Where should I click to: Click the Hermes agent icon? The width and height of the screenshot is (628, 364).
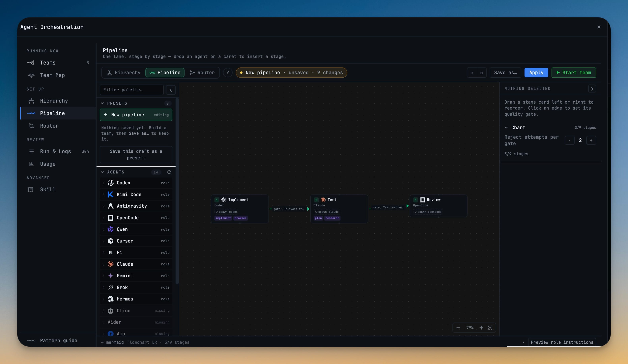pyautogui.click(x=110, y=299)
